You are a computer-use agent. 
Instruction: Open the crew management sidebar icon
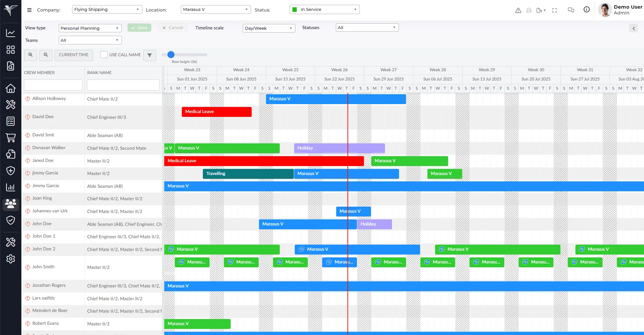coord(11,204)
